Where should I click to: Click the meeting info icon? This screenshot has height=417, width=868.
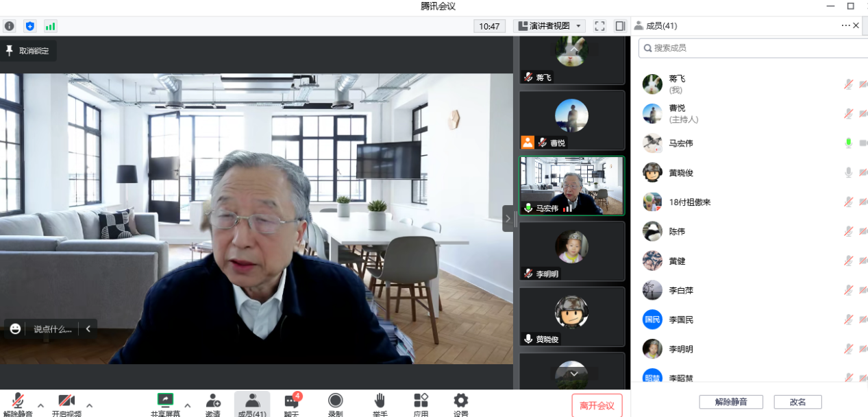tap(10, 26)
